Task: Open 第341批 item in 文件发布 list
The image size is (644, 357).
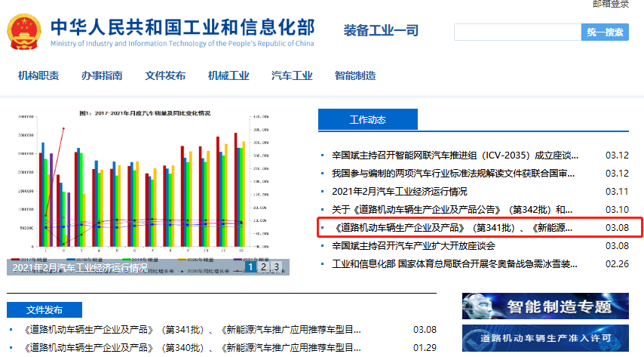Action: [191, 330]
